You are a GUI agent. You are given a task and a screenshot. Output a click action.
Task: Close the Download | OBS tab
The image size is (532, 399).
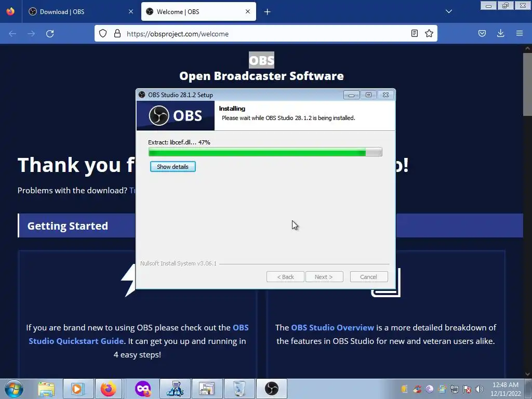point(130,11)
